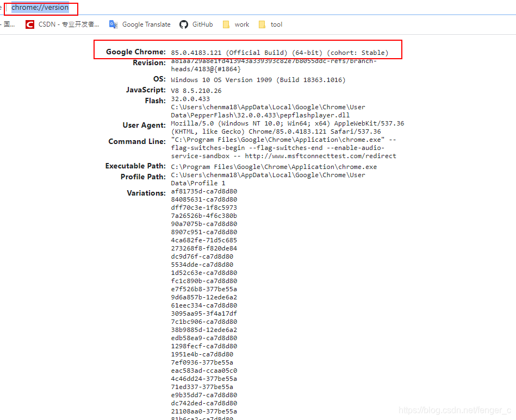Open the tool bookmarks folder icon

click(x=262, y=24)
